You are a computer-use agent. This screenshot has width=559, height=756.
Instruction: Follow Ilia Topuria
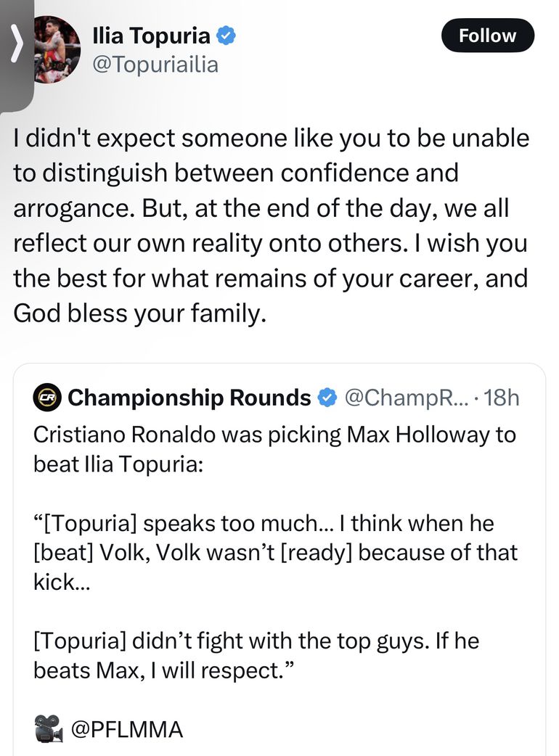coord(487,36)
